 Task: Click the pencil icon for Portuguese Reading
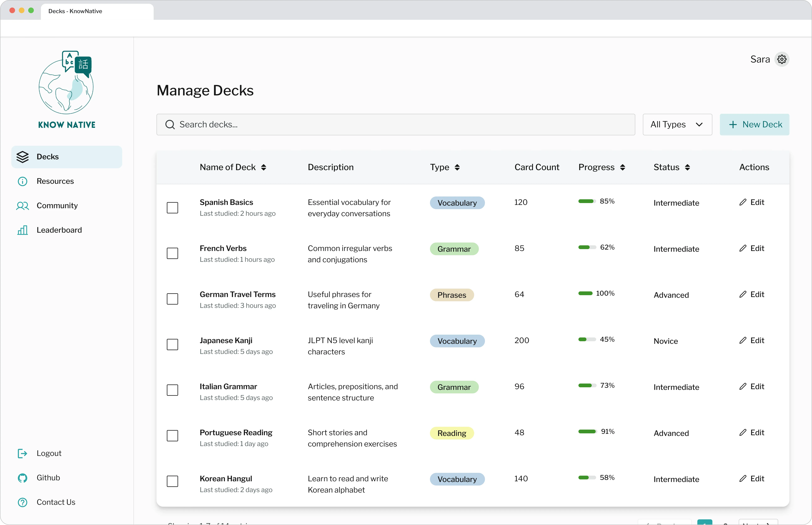(743, 432)
